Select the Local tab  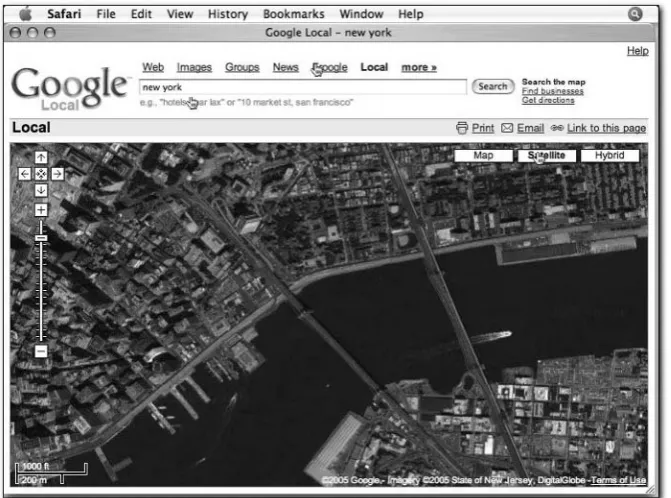coord(374,67)
